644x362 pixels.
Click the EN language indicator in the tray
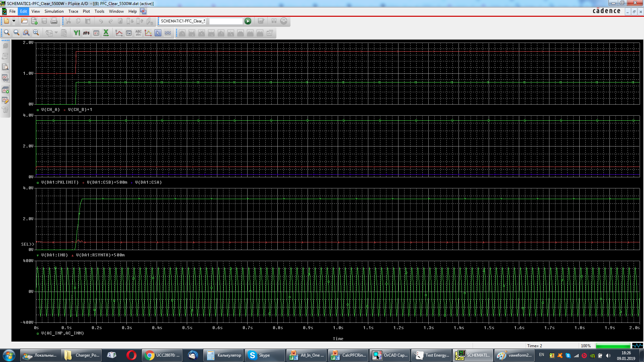[541, 355]
